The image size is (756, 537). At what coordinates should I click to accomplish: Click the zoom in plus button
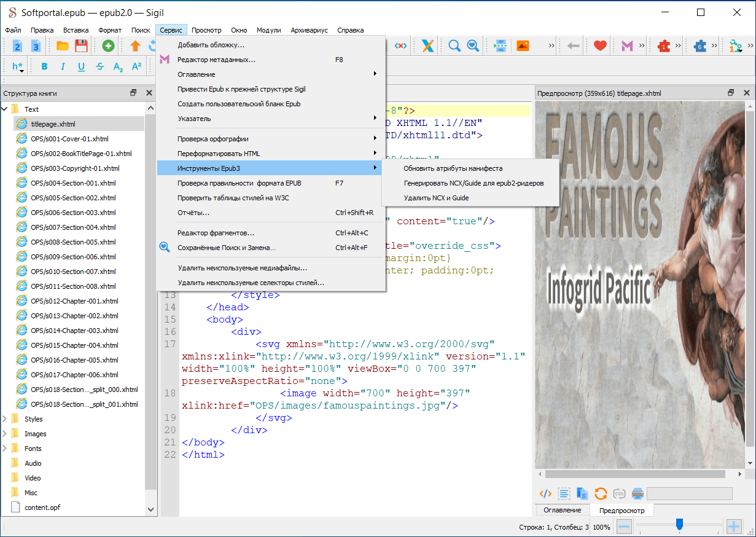734,527
